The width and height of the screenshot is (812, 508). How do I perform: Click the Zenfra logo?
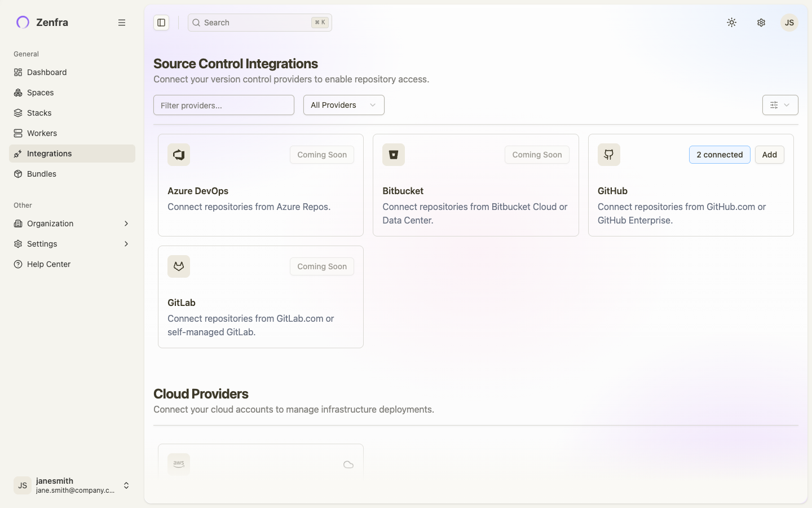(x=23, y=22)
